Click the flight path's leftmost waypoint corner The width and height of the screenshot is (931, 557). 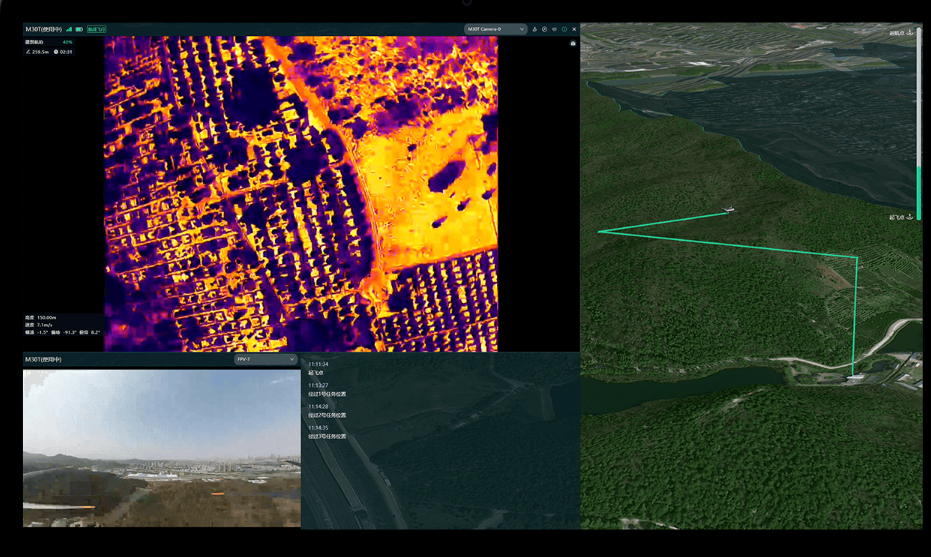click(x=600, y=232)
